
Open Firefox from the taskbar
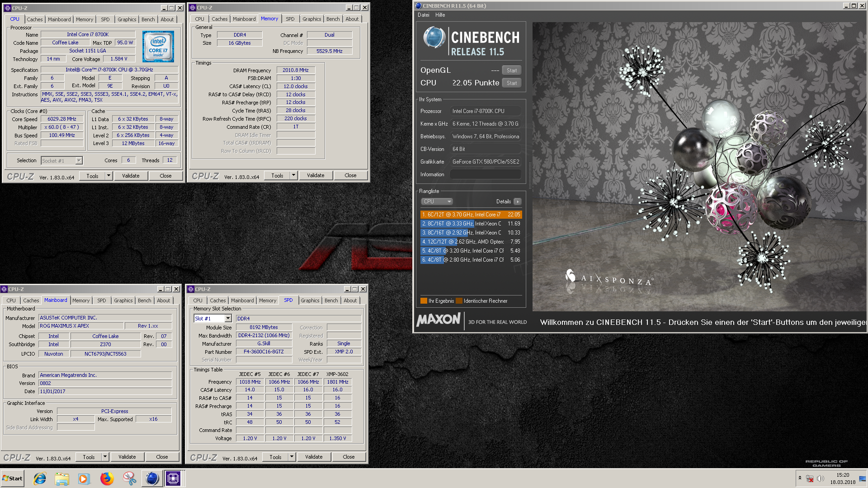(x=107, y=479)
